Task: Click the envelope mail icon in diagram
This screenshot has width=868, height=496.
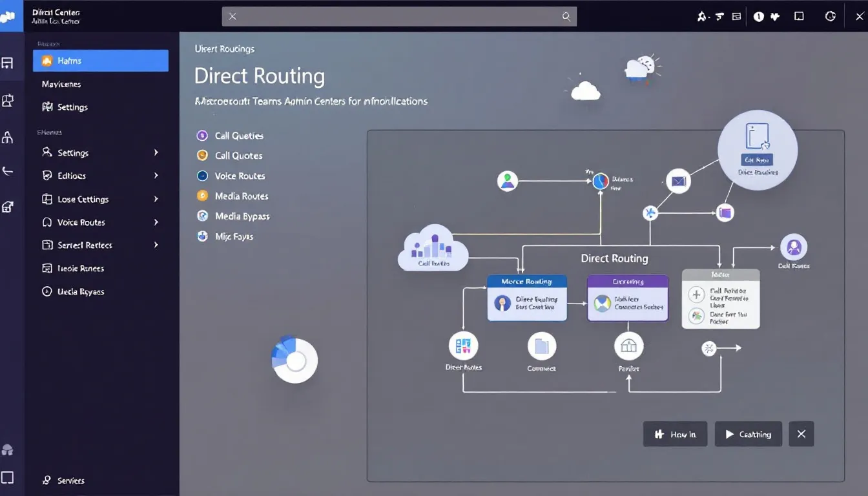Action: click(678, 181)
